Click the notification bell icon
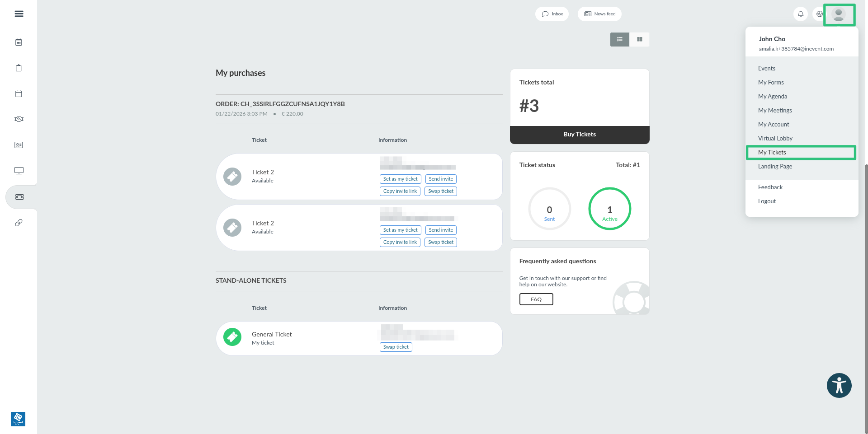Viewport: 868px width, 434px height. tap(801, 14)
